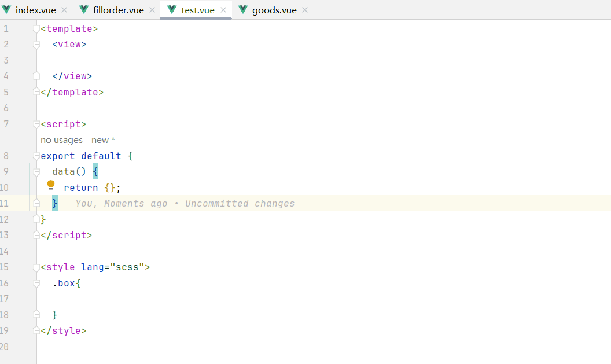Click the '</script>' closing tag text
This screenshot has width=611, height=364.
pyautogui.click(x=66, y=235)
